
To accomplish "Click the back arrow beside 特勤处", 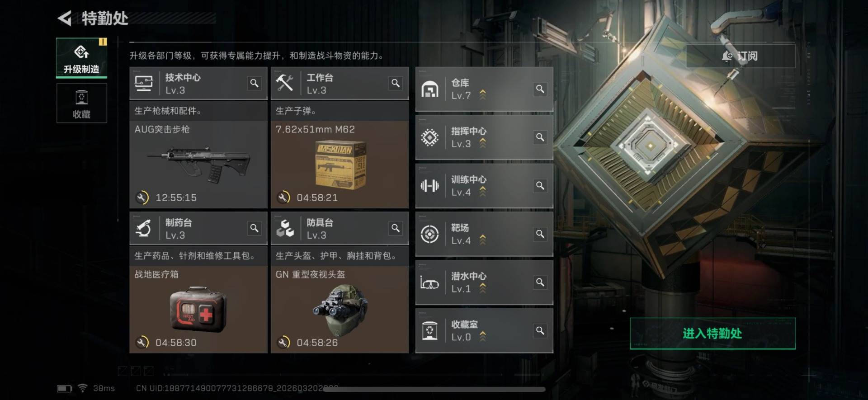I will coord(65,18).
